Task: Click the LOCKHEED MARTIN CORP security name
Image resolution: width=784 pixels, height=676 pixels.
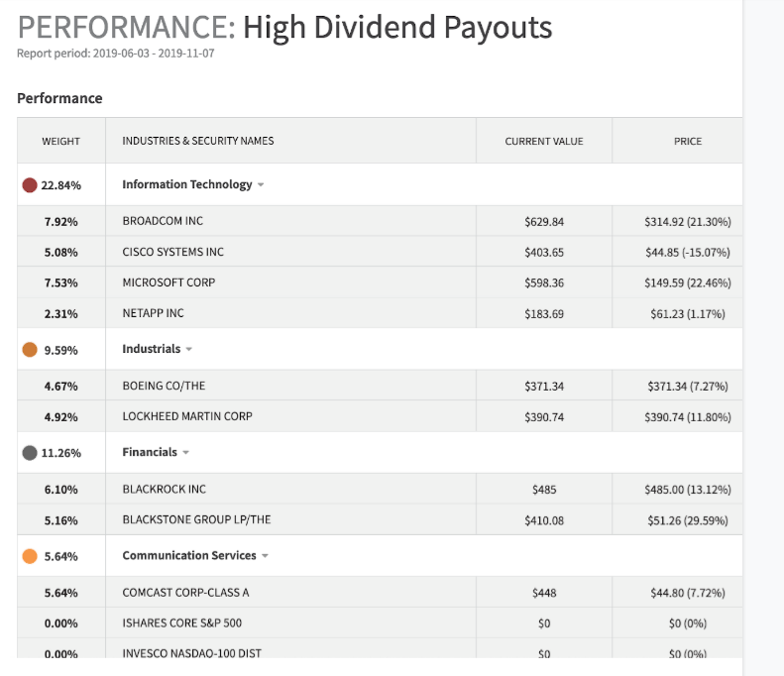Action: (187, 416)
